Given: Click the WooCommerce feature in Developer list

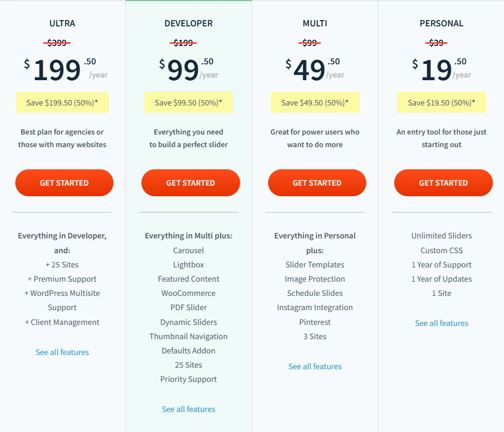Looking at the screenshot, I should [x=188, y=293].
